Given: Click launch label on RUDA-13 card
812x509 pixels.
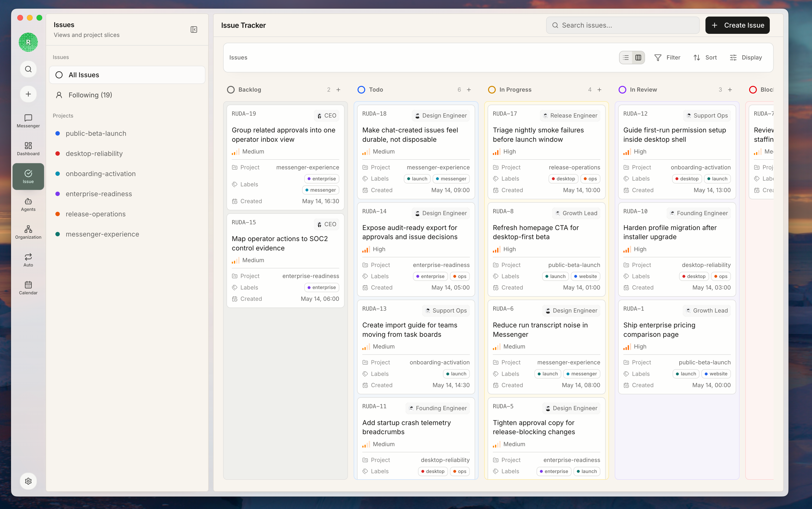Looking at the screenshot, I should coord(456,374).
